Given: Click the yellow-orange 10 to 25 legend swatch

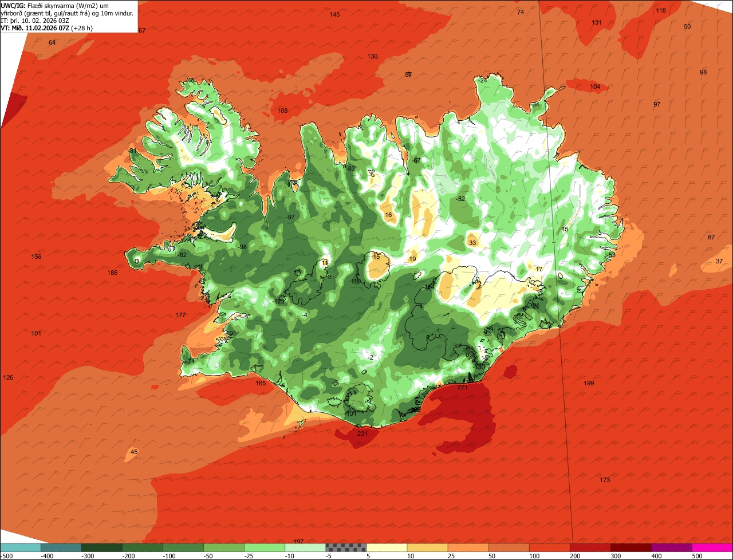Looking at the screenshot, I should click(x=427, y=548).
